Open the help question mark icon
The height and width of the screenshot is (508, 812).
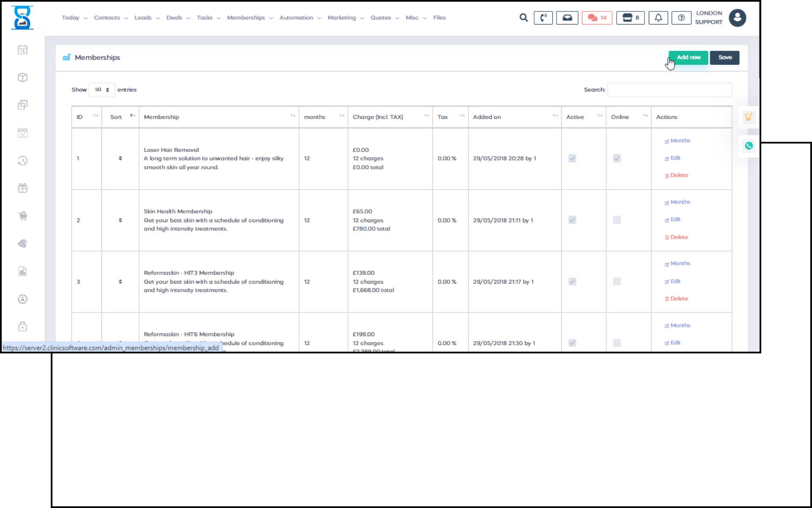(681, 18)
